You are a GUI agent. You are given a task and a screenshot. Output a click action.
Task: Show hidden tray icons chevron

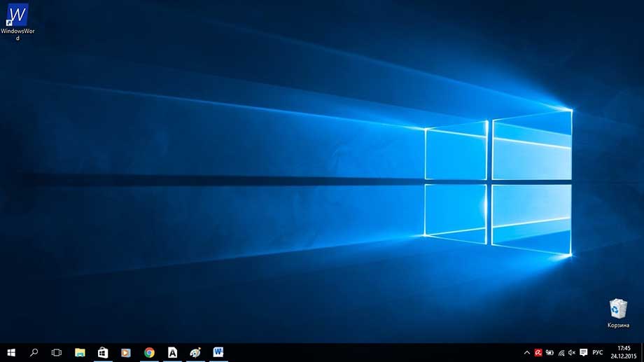pyautogui.click(x=527, y=353)
